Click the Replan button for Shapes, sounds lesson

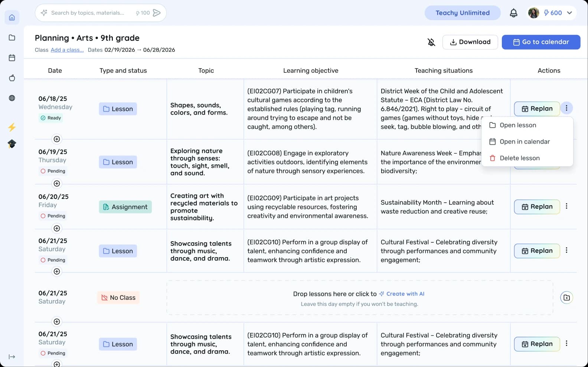537,109
